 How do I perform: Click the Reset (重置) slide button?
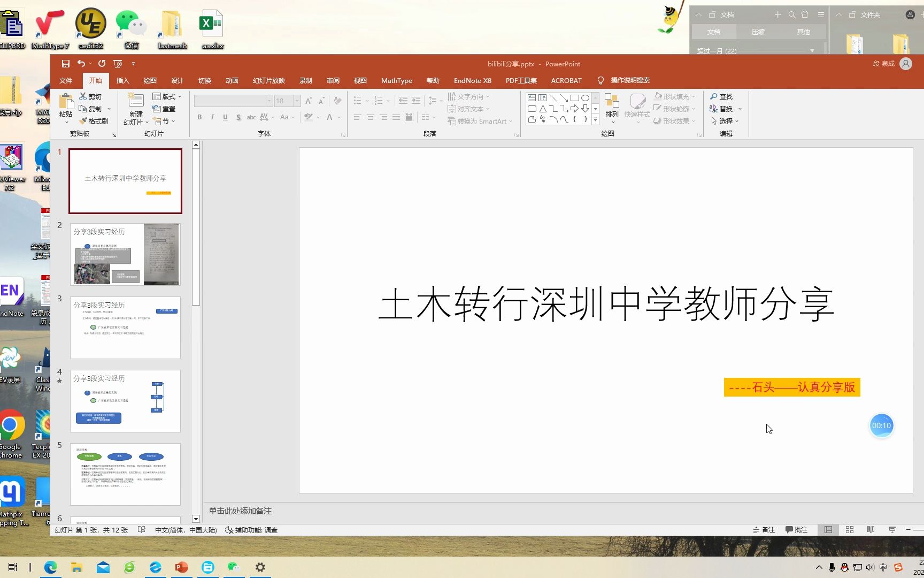pos(164,109)
